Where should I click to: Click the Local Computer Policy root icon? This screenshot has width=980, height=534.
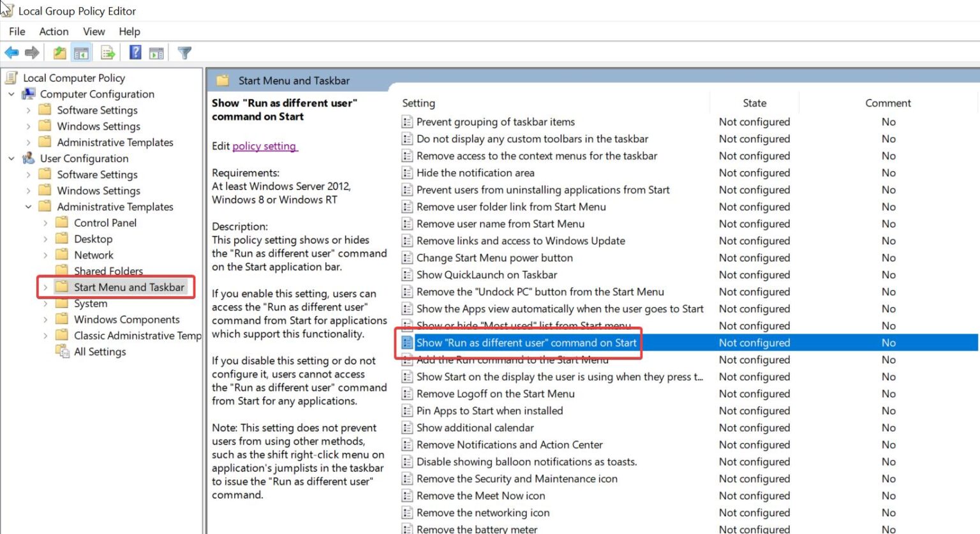tap(11, 77)
